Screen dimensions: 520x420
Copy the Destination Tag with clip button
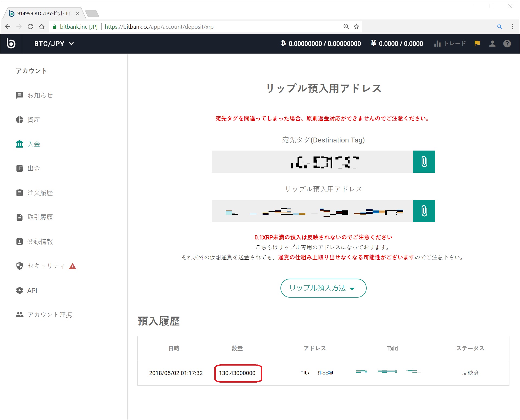(x=424, y=162)
